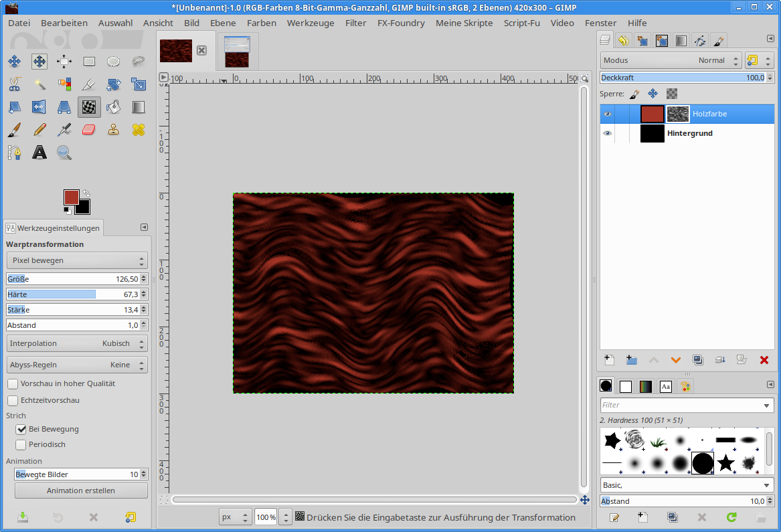The height and width of the screenshot is (532, 781).
Task: Hide the Hintergrund layer via eye icon
Action: point(608,133)
